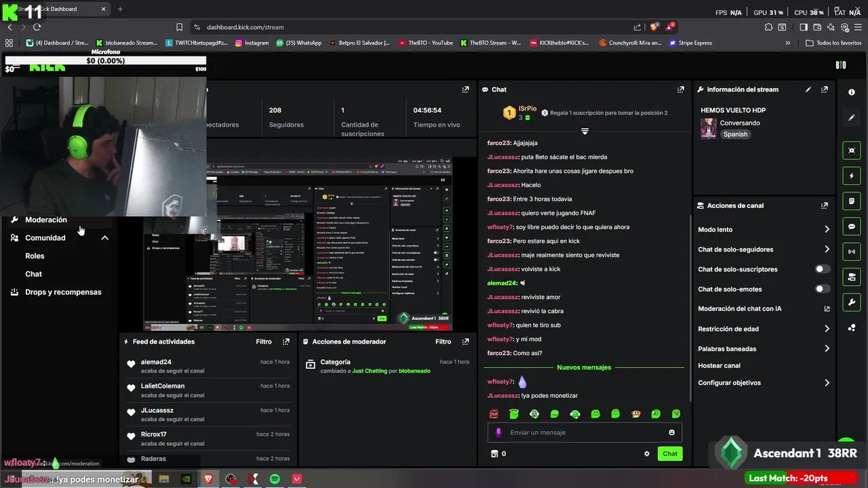The width and height of the screenshot is (868, 488).
Task: Edit stream info with pencil icon
Action: tap(808, 89)
